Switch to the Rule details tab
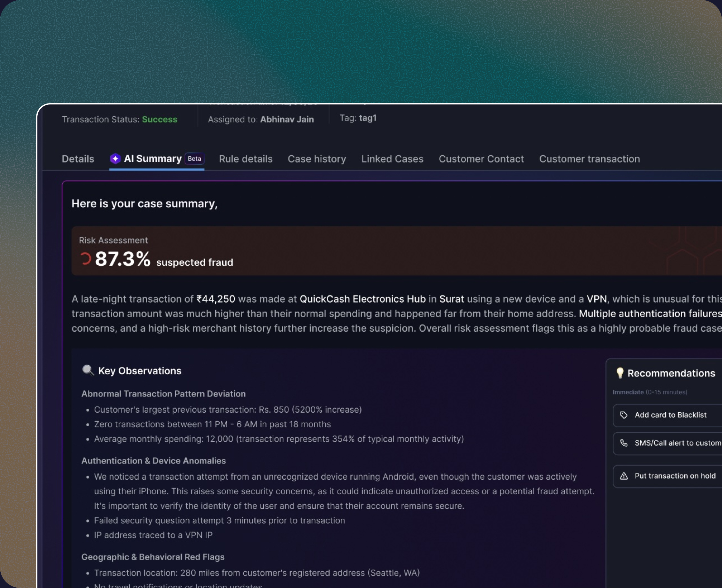Screen dimensions: 722x588 [246, 159]
